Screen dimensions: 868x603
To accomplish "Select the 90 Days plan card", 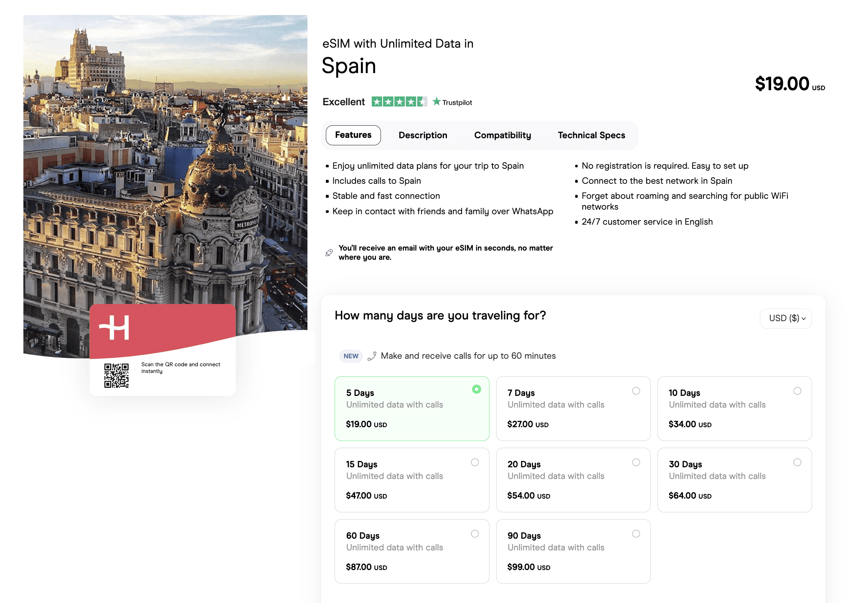I will click(573, 551).
